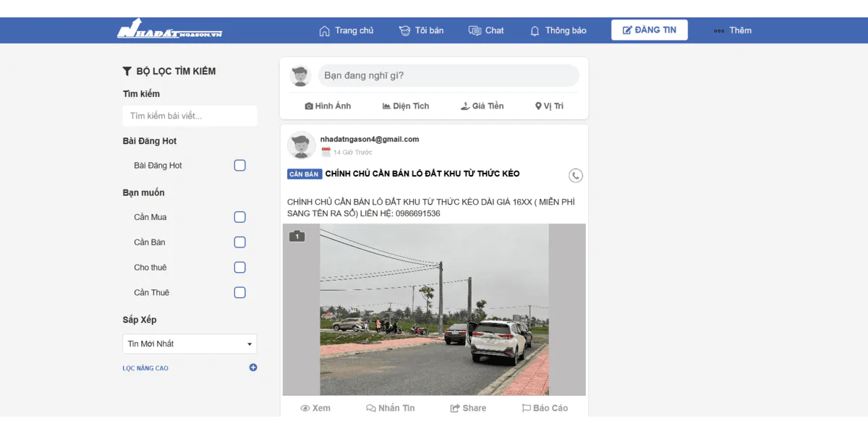Expand the Lọc nâng cao filters
The height and width of the screenshot is (434, 868).
[145, 368]
